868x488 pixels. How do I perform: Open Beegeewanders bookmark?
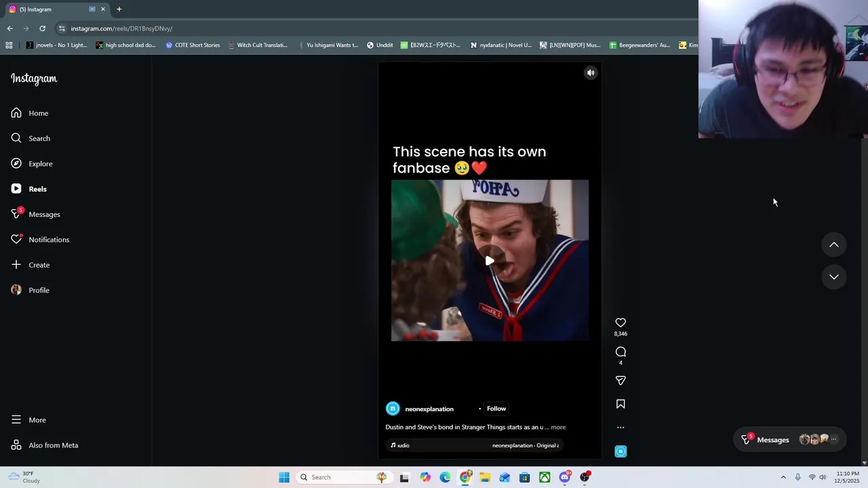[x=639, y=45]
